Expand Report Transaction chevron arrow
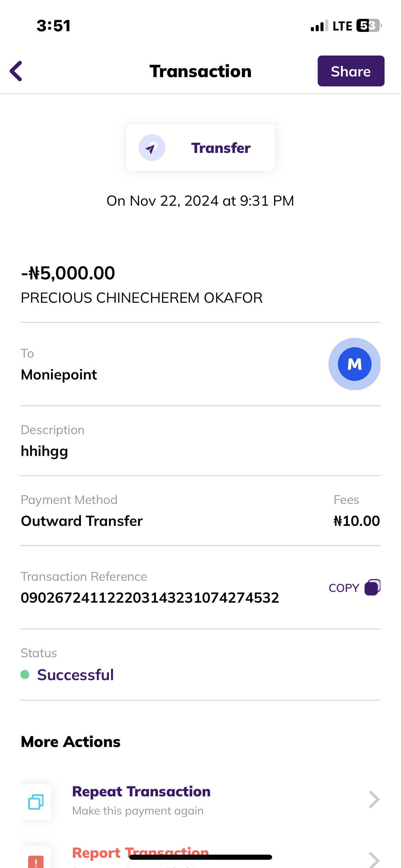 pos(374,860)
